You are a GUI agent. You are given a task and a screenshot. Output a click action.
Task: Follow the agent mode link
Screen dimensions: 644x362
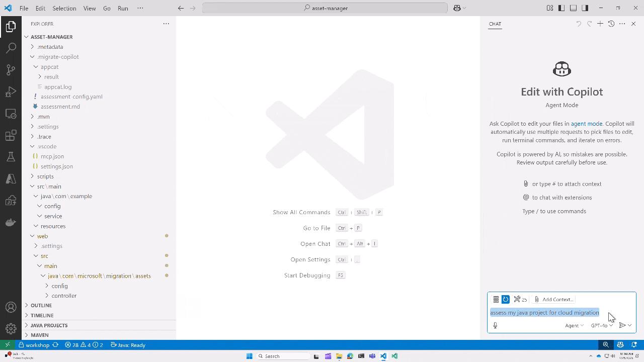coord(586,124)
